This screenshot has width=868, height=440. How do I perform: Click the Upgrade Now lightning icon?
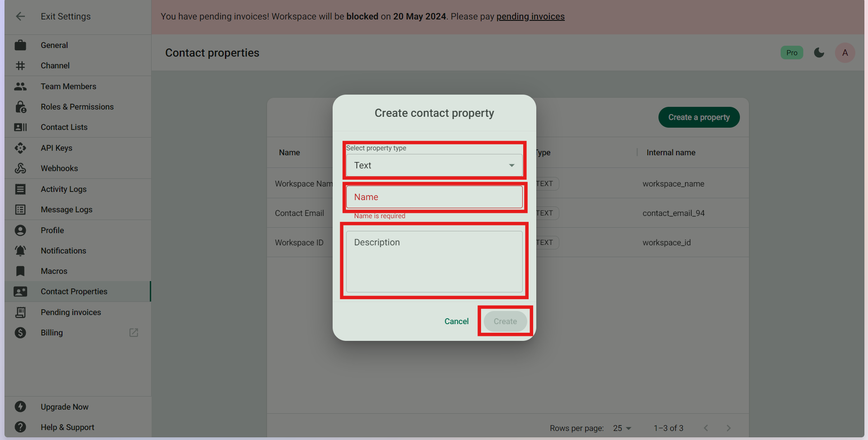[x=20, y=407]
